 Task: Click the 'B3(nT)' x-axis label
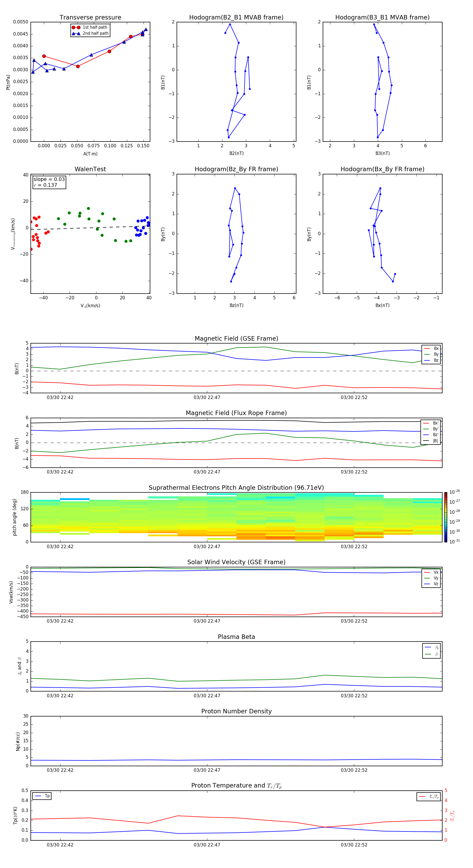coord(382,153)
